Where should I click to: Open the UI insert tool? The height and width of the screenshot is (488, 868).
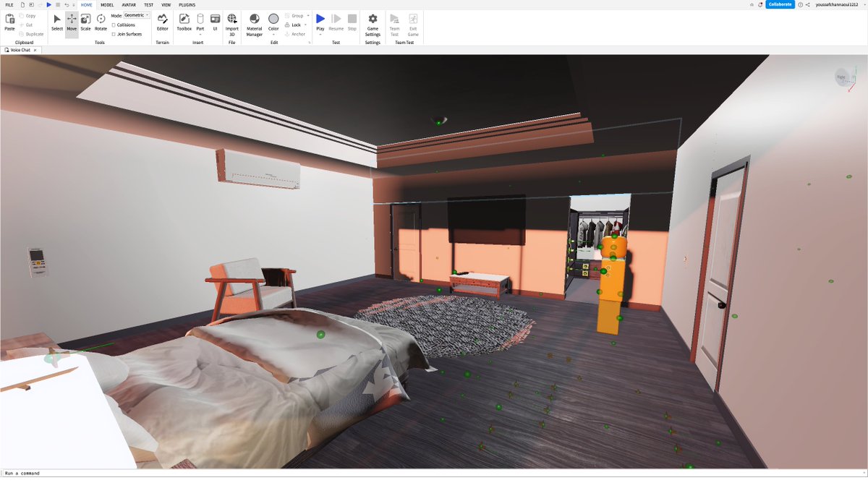tap(215, 22)
